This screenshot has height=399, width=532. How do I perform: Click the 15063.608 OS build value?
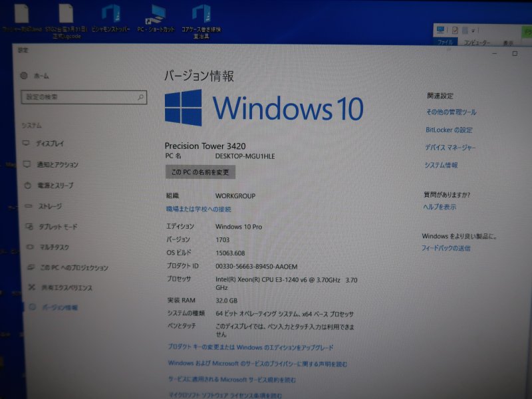230,253
